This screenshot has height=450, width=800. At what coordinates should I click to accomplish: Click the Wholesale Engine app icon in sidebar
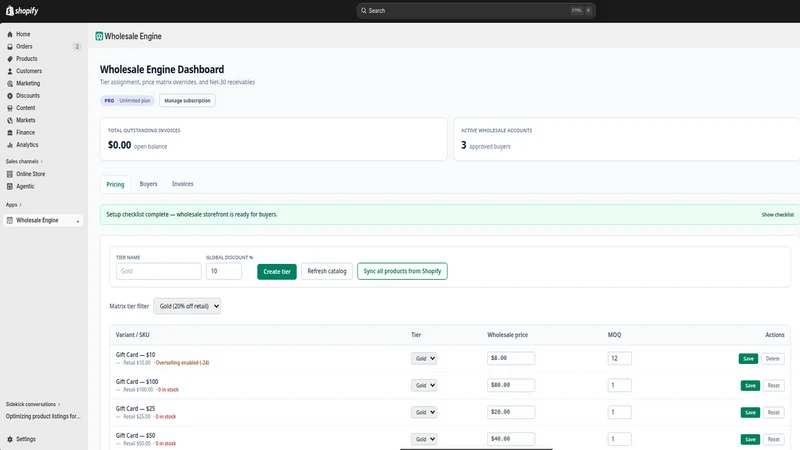click(x=10, y=220)
